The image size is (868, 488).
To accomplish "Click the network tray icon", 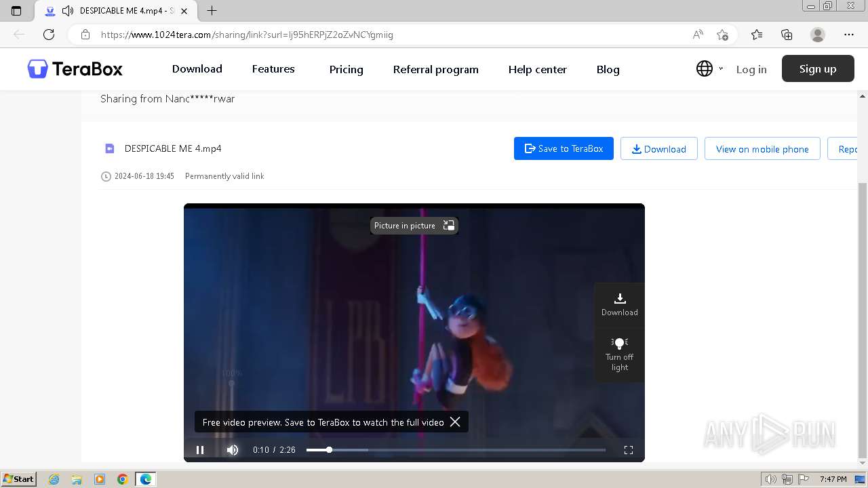I will point(787,479).
